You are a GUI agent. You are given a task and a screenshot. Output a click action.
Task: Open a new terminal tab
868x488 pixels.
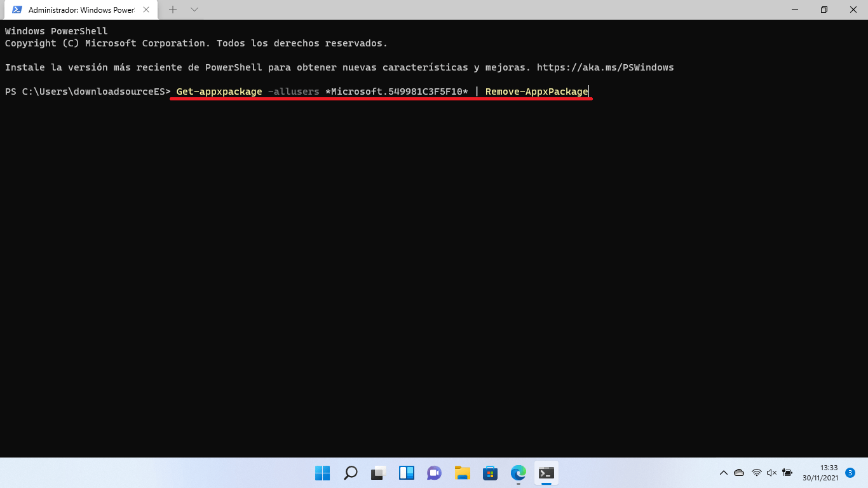pyautogui.click(x=173, y=10)
